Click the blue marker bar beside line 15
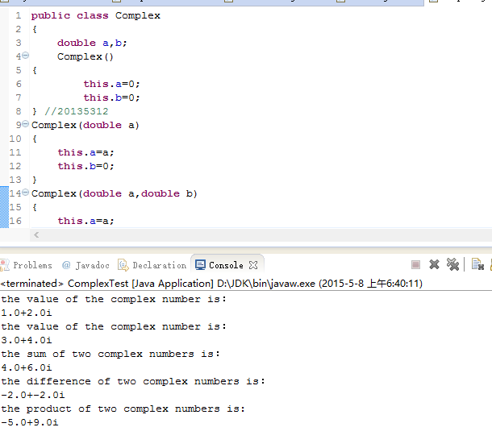Viewport: 492px width, 448px height. pos(4,207)
